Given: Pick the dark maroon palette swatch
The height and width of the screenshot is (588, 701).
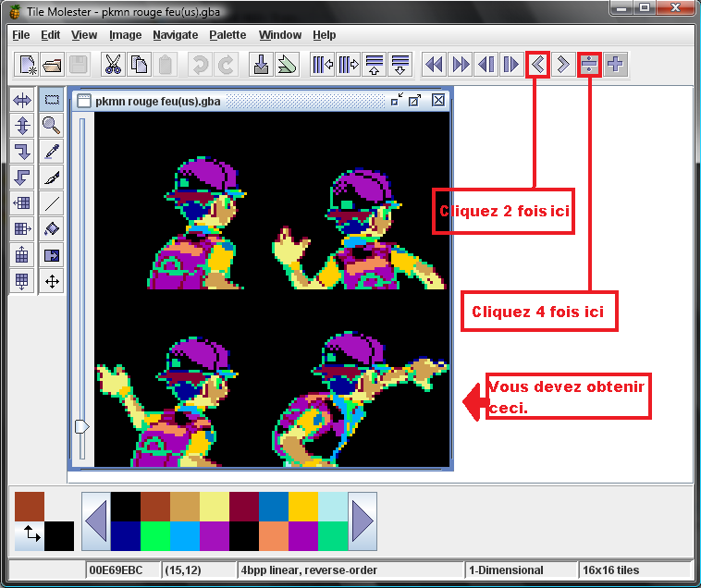Looking at the screenshot, I should pyautogui.click(x=244, y=507).
